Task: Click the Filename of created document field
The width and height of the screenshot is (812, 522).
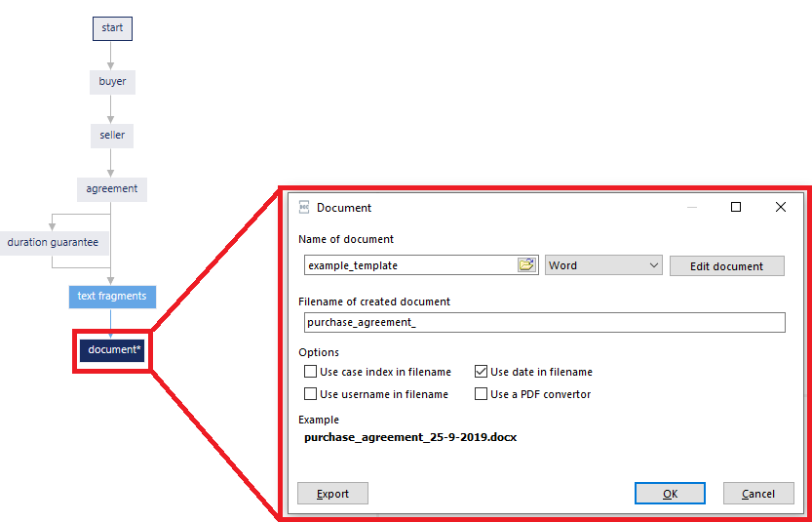Action: [545, 322]
